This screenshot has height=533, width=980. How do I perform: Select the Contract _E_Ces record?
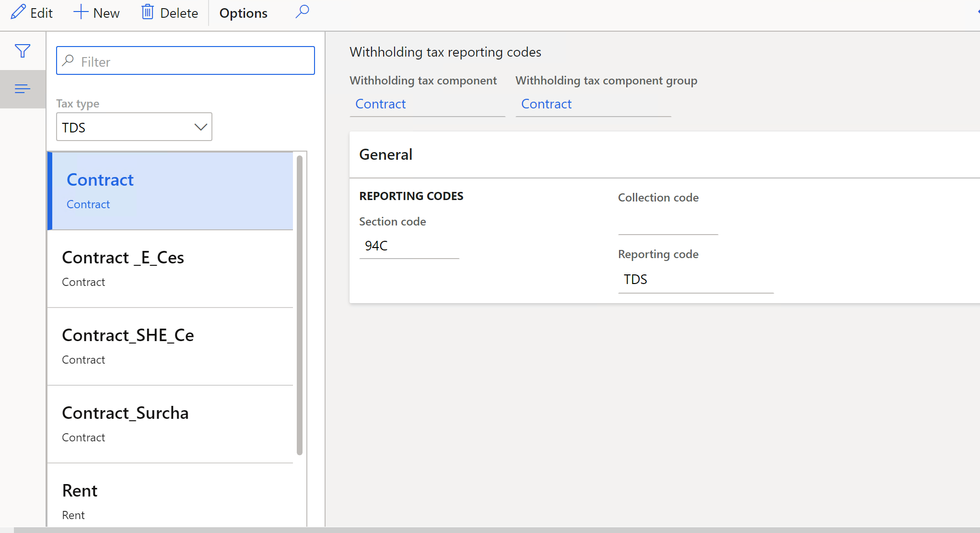coord(170,269)
